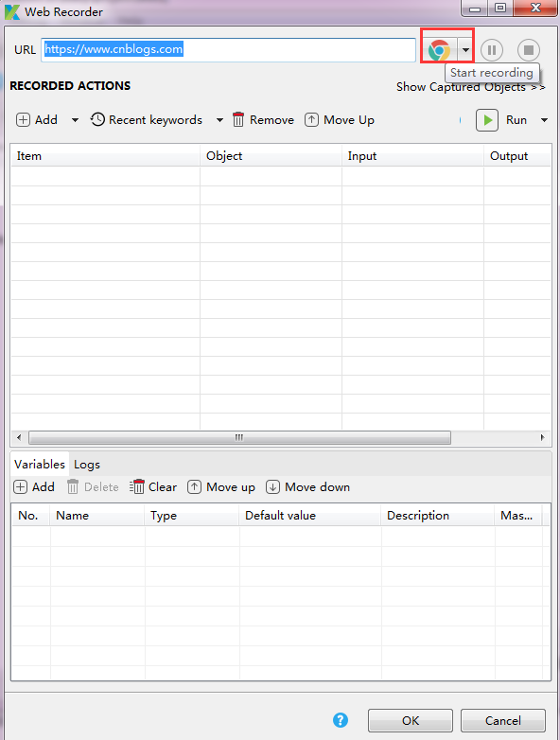The image size is (560, 740).
Task: Click the Type column header
Action: tap(192, 516)
